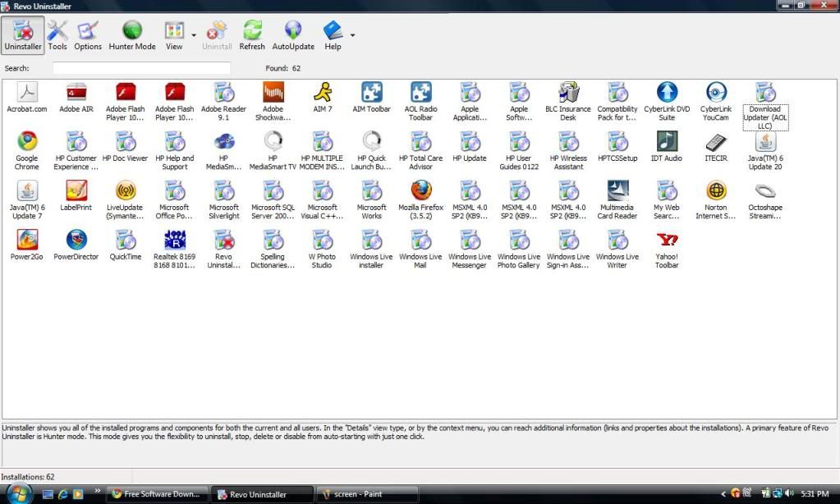Select the Google Chrome program icon
This screenshot has height=504, width=840.
tap(27, 141)
